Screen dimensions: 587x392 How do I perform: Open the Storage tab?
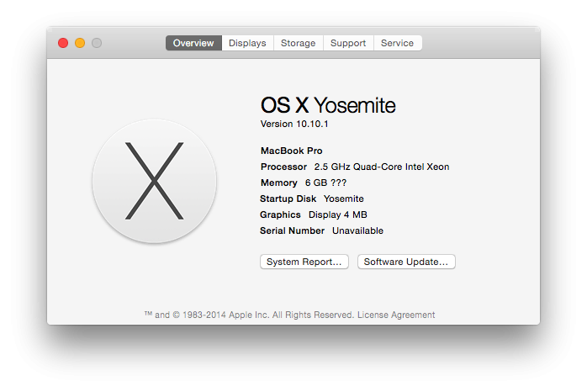coord(299,43)
